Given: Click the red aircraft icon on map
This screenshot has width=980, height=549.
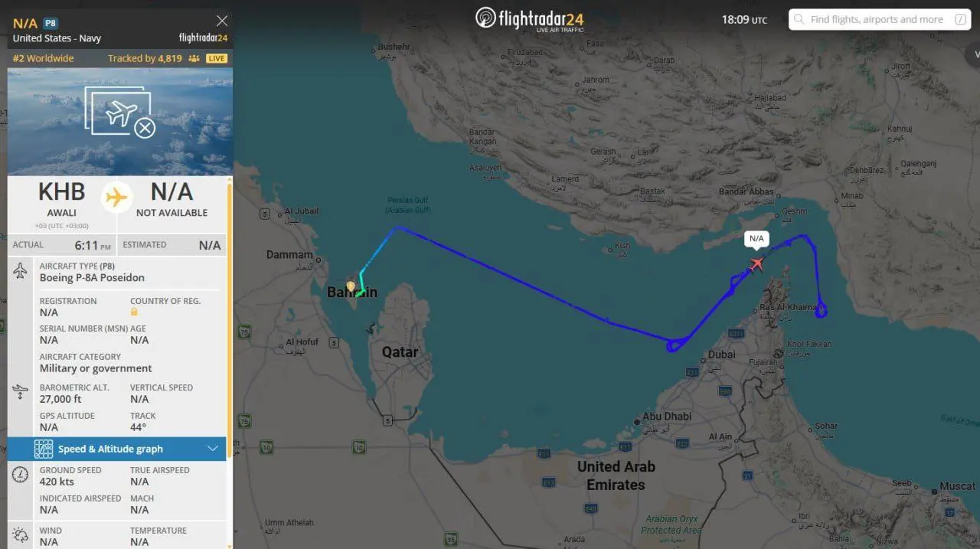Looking at the screenshot, I should [757, 263].
